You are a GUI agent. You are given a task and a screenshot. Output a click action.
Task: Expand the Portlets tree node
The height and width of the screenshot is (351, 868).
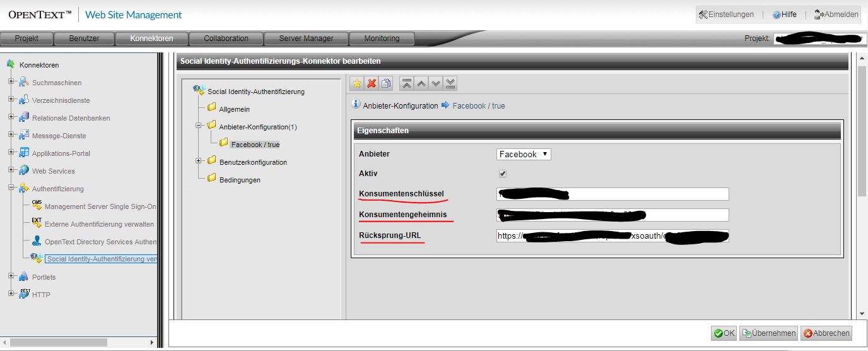11,277
